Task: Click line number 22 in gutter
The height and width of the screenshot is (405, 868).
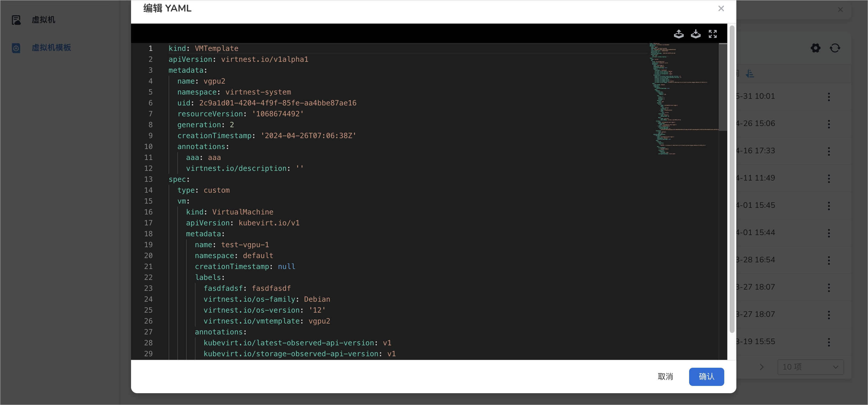Action: point(148,277)
